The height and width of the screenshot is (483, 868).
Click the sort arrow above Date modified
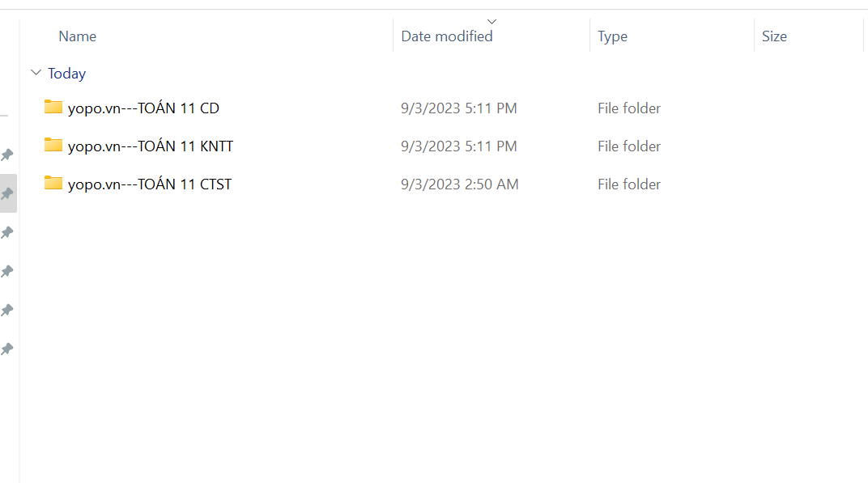pos(491,22)
